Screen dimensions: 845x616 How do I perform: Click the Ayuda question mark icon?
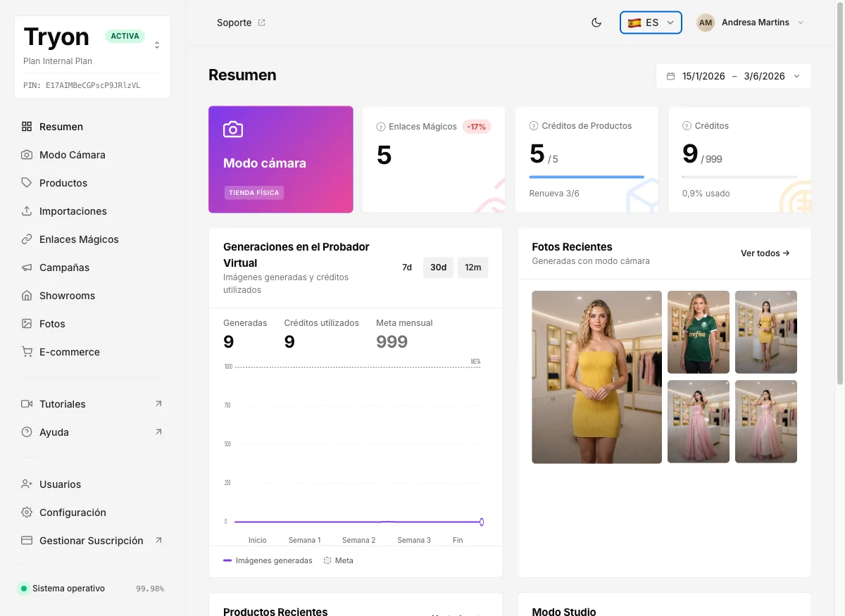point(27,432)
